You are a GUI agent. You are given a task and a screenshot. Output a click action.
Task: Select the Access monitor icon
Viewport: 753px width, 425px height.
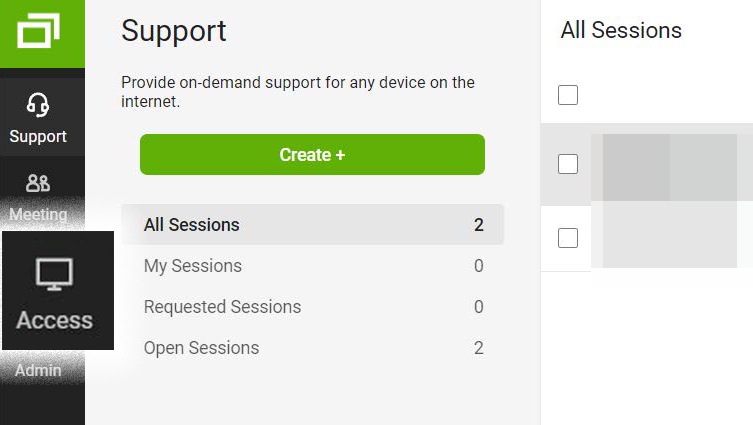pyautogui.click(x=54, y=275)
